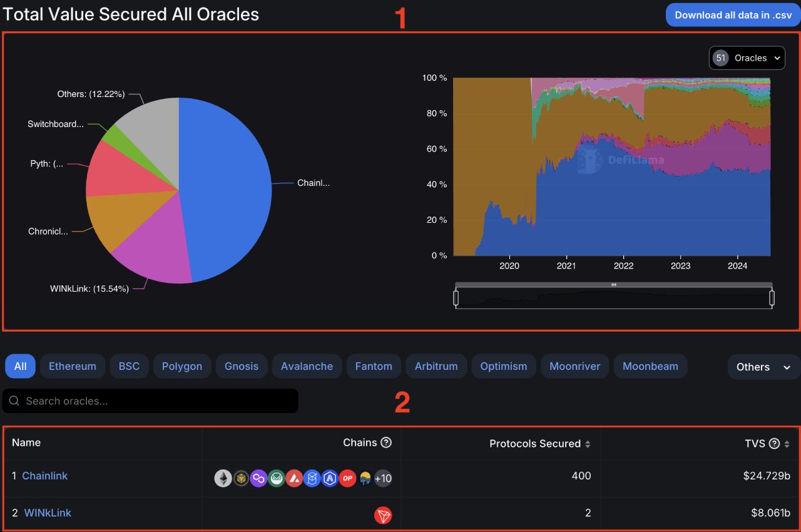Download all data in .csv
The image size is (801, 532).
[733, 15]
